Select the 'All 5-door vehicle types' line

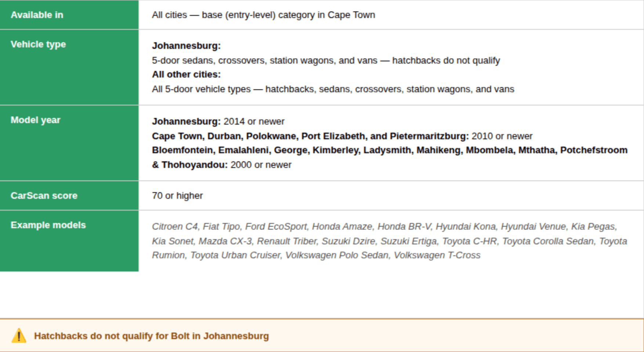coord(333,89)
